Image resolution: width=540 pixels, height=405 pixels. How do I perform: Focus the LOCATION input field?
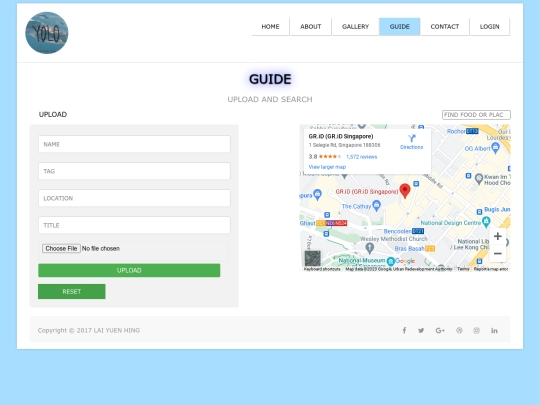[134, 198]
